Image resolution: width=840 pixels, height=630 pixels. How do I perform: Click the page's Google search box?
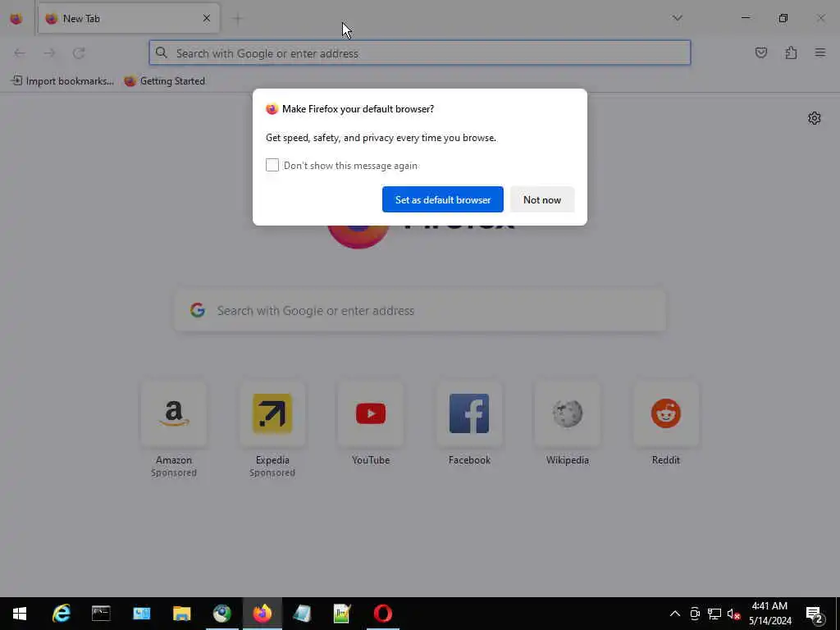420,310
